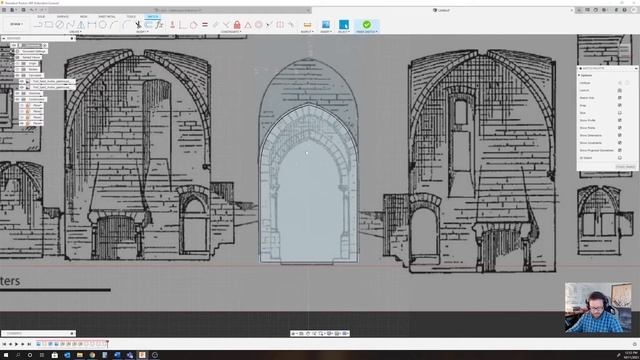Viewport: 640px width, 360px height.
Task: Switch to the Mesh tab
Action: [x=84, y=17]
